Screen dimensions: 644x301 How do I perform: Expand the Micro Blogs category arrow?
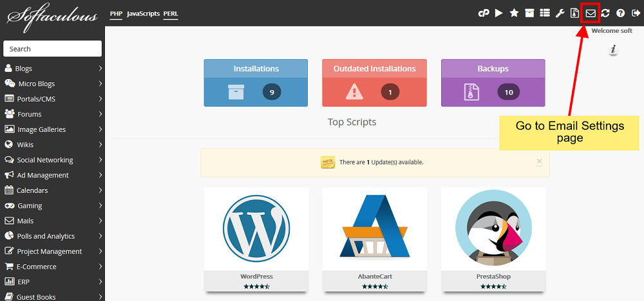[x=100, y=84]
